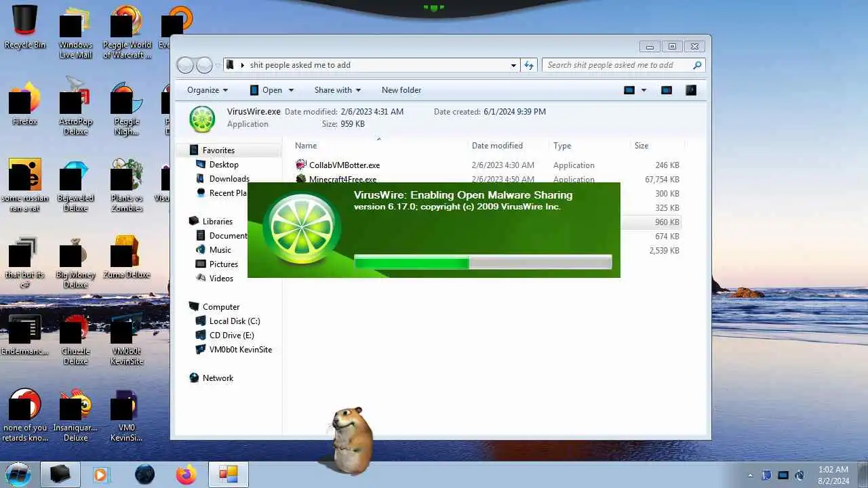This screenshot has height=488, width=868.
Task: Select Libraries in navigation pane
Action: coord(217,221)
